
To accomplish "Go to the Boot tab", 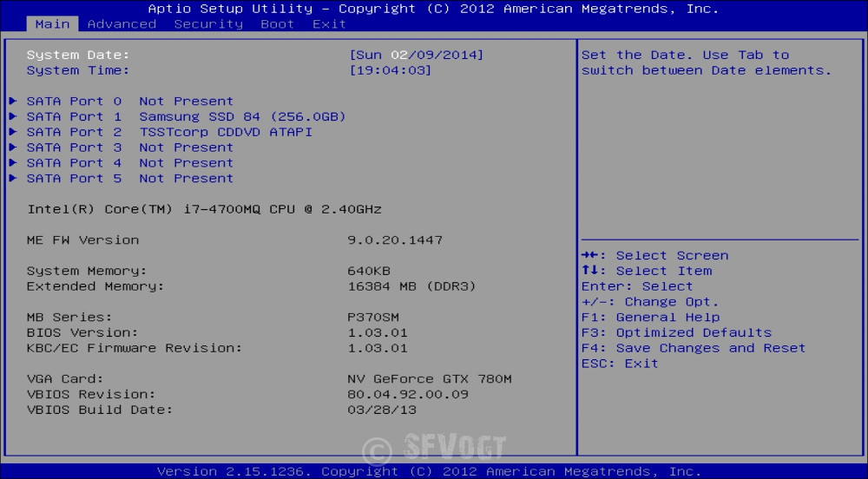I will (278, 24).
